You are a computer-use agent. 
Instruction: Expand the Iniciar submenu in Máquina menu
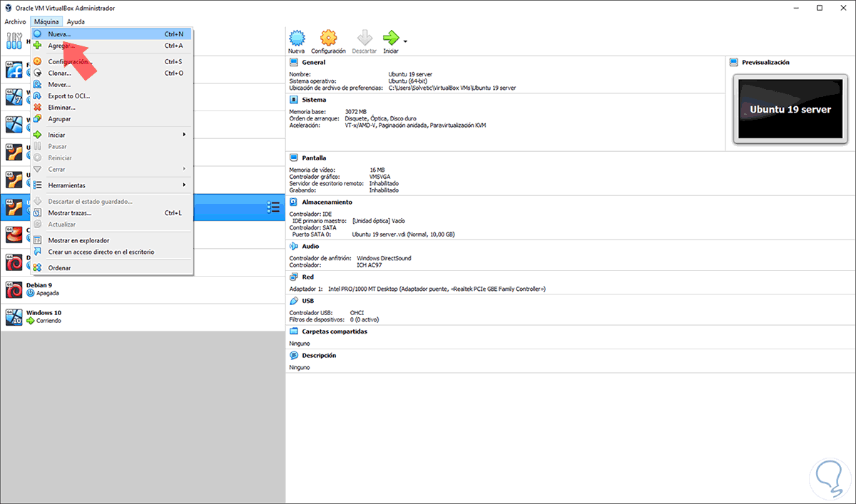coord(112,135)
